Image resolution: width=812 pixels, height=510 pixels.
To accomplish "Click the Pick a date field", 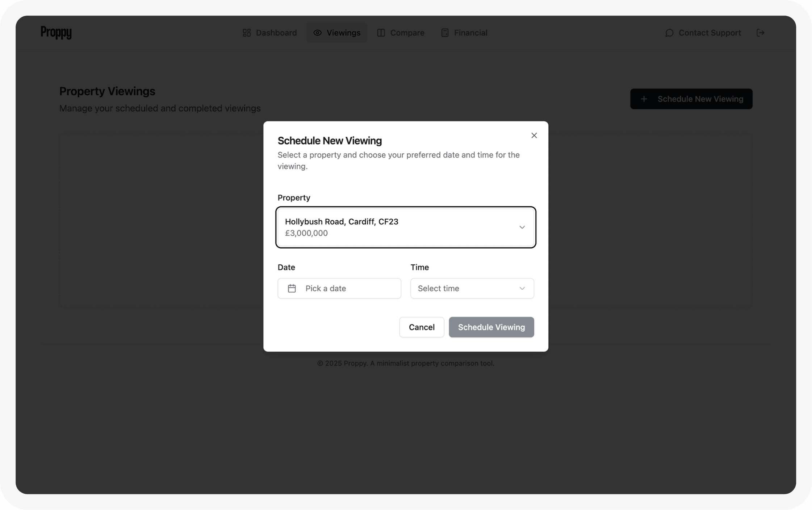I will pos(339,288).
